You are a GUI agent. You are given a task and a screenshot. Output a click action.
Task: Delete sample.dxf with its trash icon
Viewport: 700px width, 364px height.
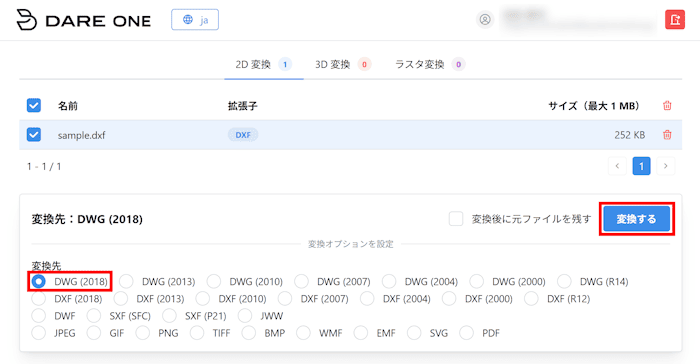667,134
